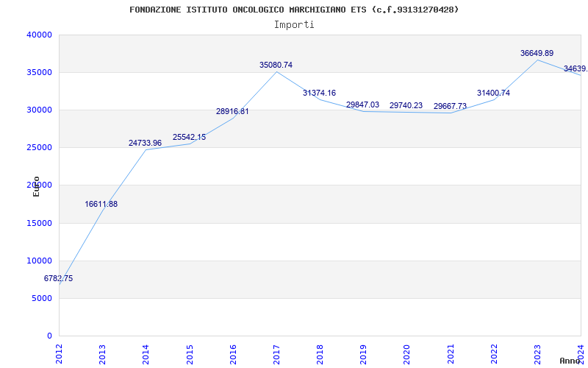
Task: Click the y-axis tick 40000
Action: (x=39, y=35)
